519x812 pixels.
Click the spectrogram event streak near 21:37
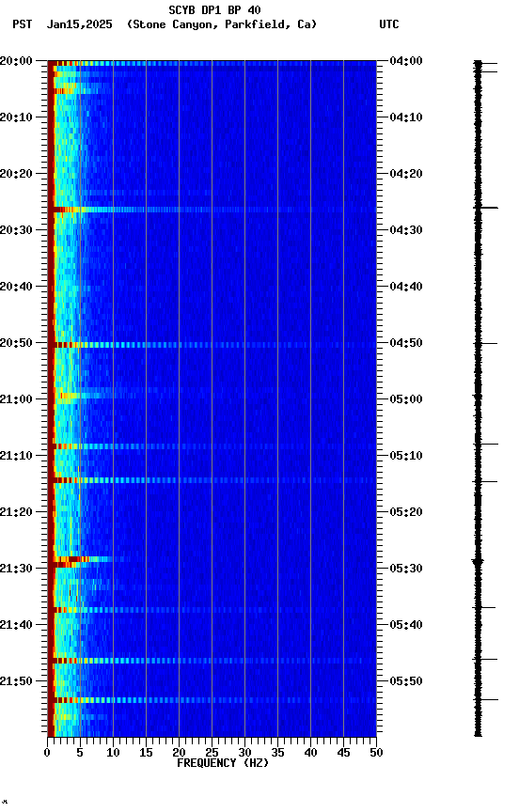coord(212,610)
